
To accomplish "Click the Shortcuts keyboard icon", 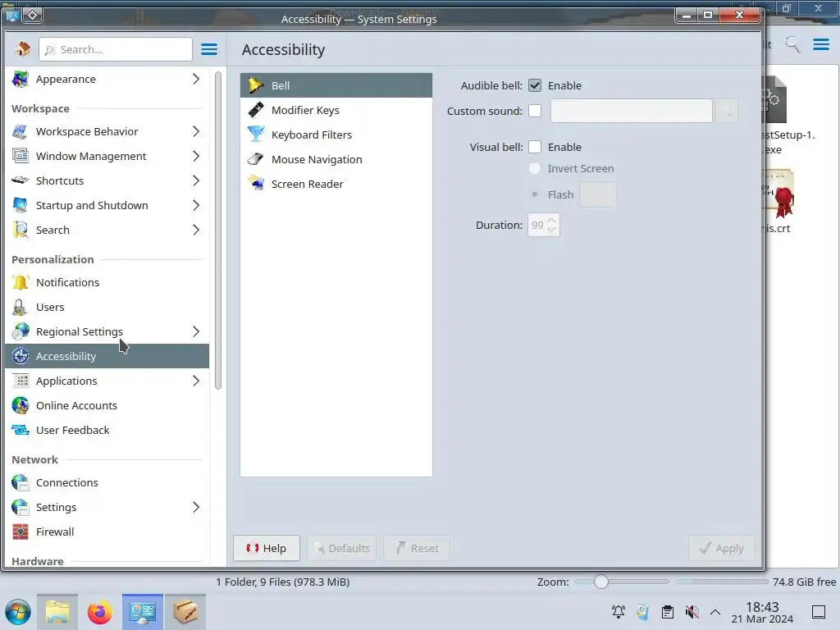I will pyautogui.click(x=21, y=180).
